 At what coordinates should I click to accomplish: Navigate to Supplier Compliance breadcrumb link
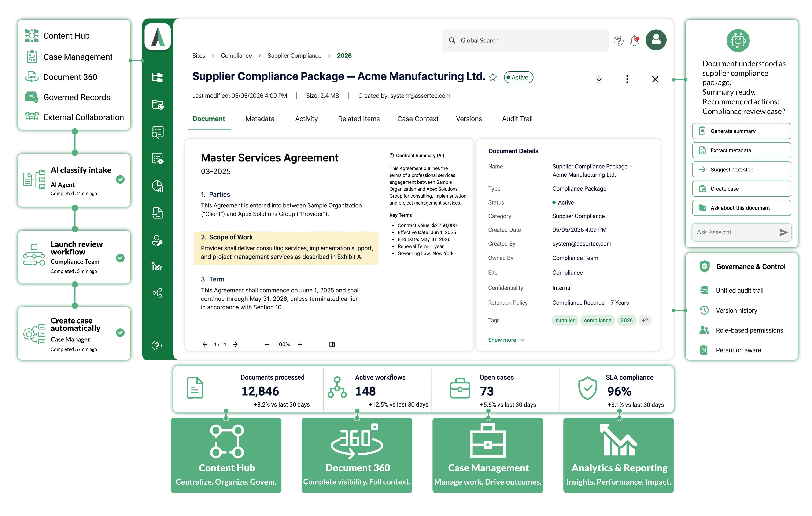294,56
